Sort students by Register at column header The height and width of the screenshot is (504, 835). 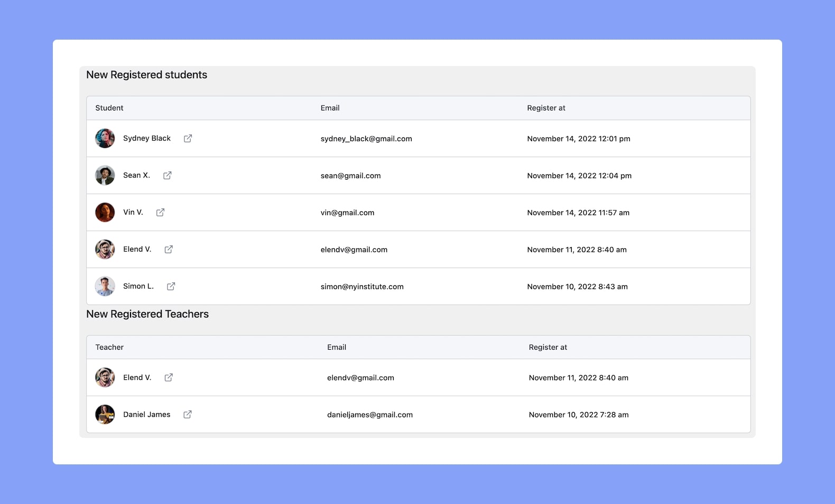546,108
